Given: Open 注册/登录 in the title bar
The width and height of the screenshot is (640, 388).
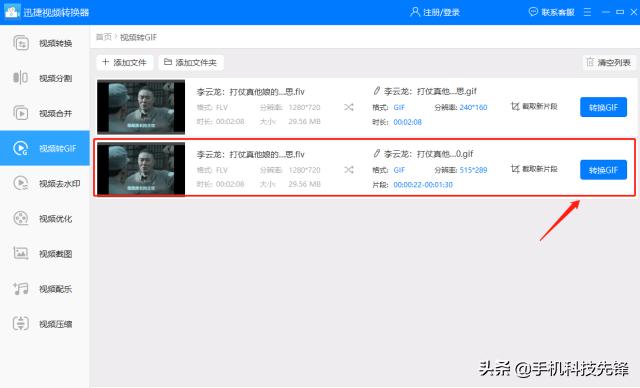Looking at the screenshot, I should (435, 12).
